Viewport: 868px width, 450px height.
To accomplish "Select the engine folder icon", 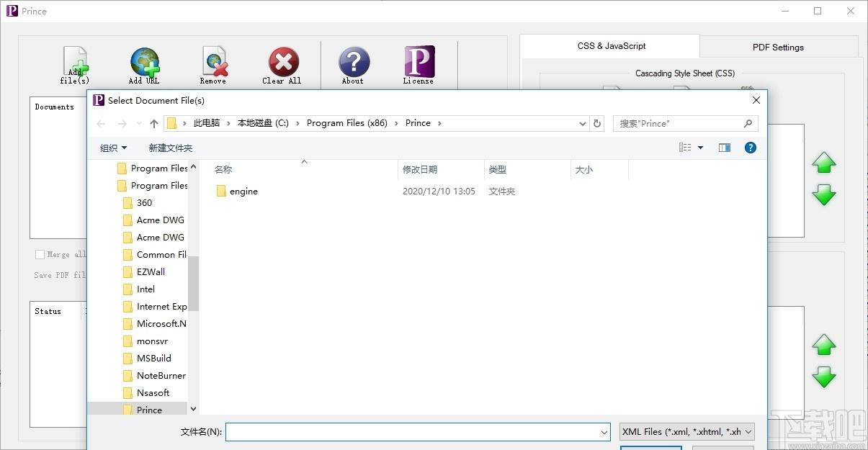I will coord(221,192).
